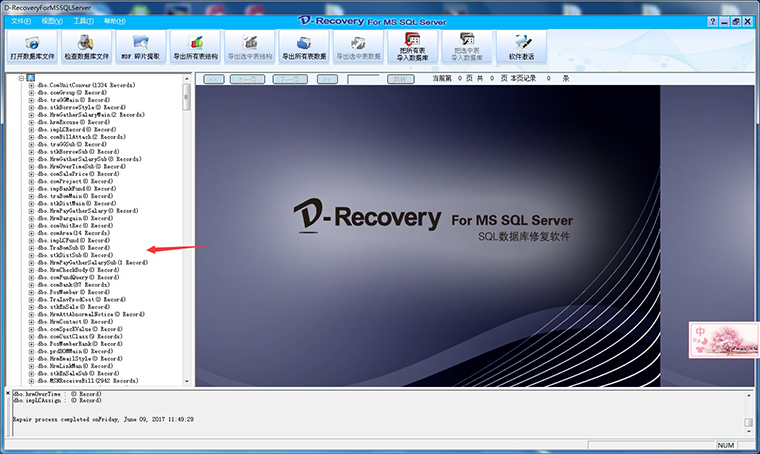
Task: Select dbo.HrmPayGatherSalarySub (1 Record) row
Action: point(93,263)
